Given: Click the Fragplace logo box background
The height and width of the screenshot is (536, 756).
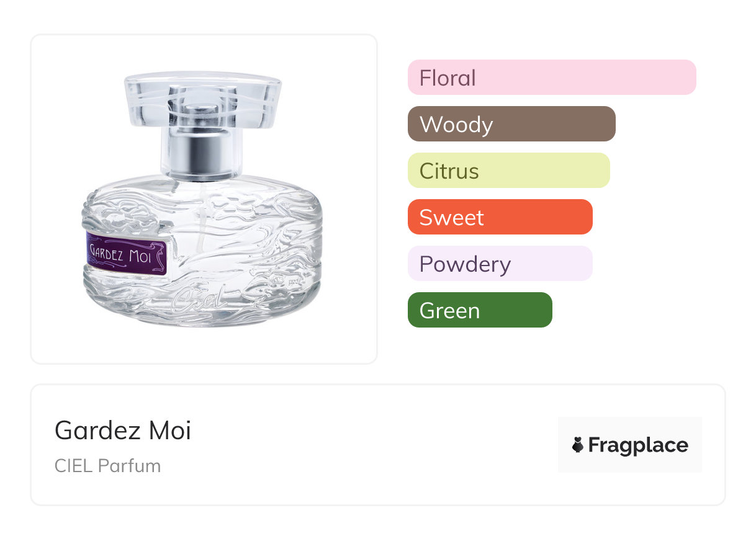Looking at the screenshot, I should [x=630, y=445].
